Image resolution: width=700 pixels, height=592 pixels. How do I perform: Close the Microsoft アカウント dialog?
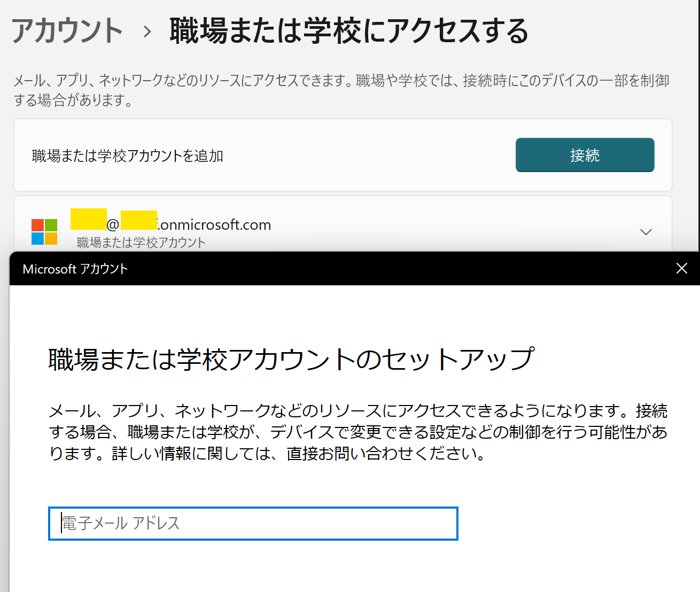tap(681, 268)
